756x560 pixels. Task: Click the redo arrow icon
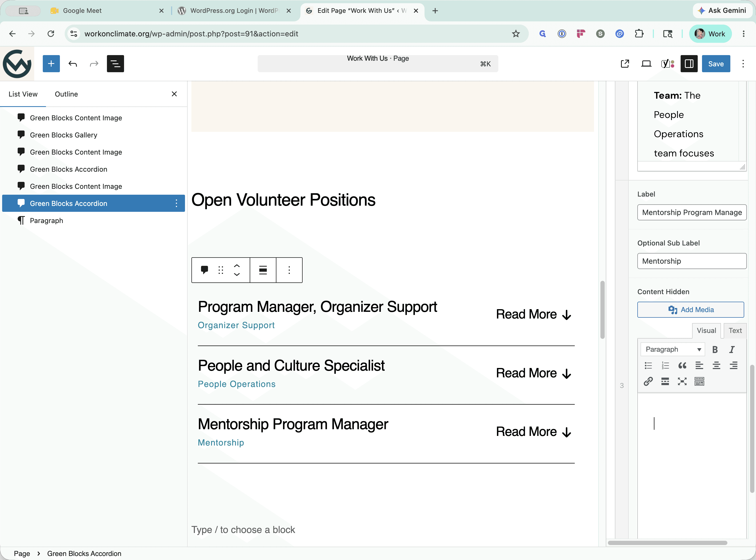94,64
